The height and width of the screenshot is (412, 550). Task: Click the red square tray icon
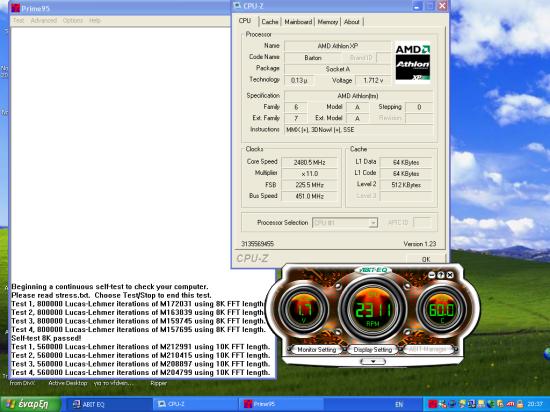point(432,404)
